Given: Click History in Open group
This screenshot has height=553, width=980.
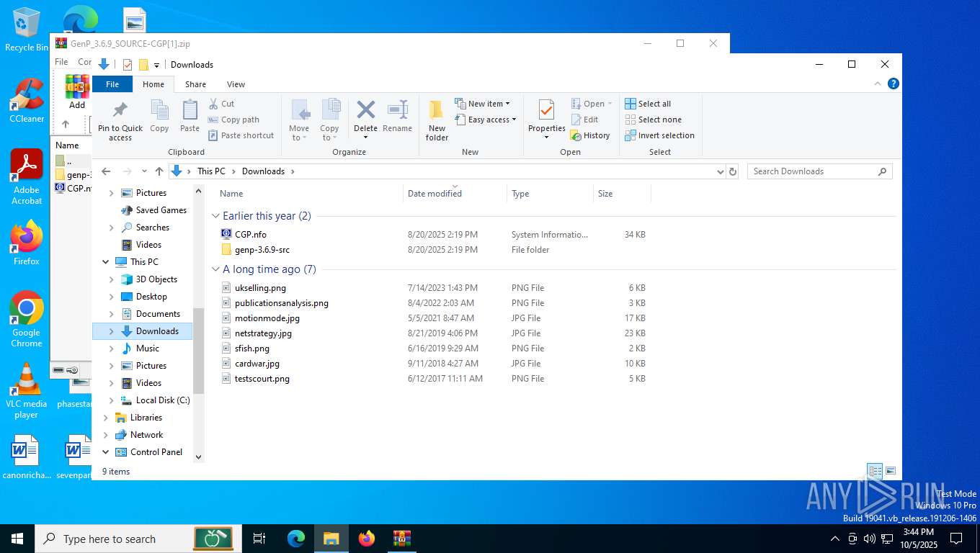Looking at the screenshot, I should click(x=590, y=135).
